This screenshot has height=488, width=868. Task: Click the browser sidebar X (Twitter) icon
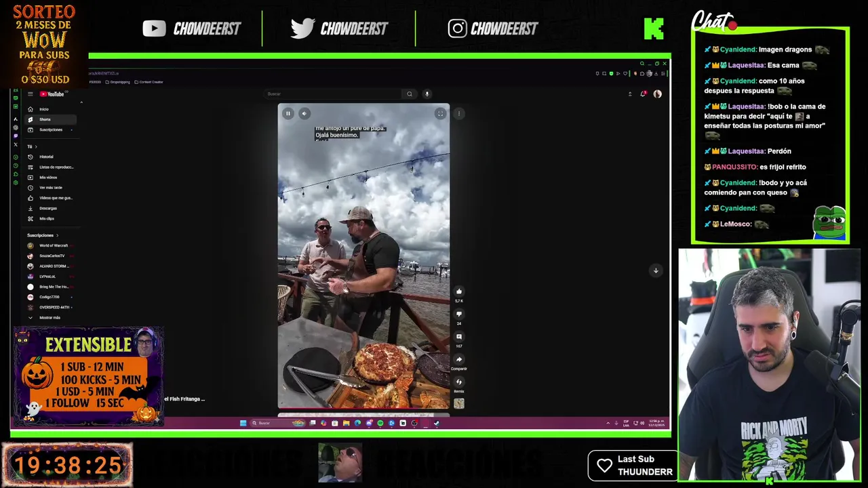point(16,144)
